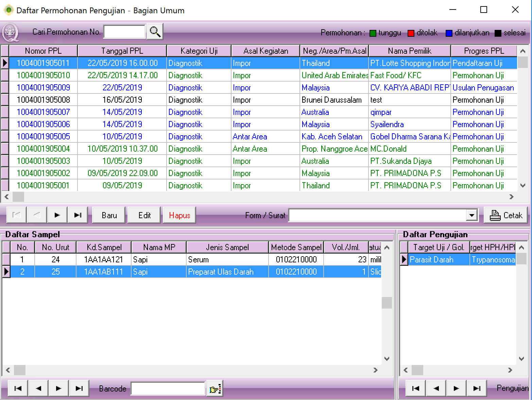The height and width of the screenshot is (400, 532).
Task: Go to next PPL record arrow
Action: [x=57, y=215]
